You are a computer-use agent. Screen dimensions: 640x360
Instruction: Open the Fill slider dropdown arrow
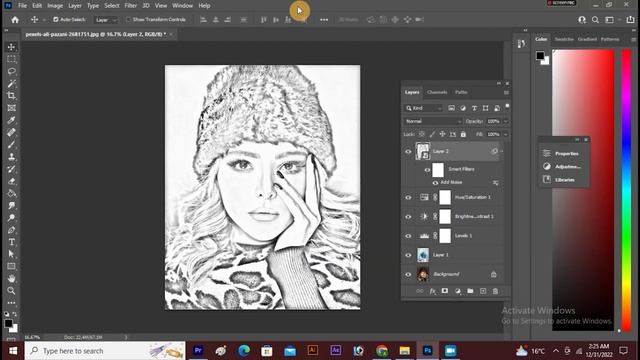click(506, 134)
